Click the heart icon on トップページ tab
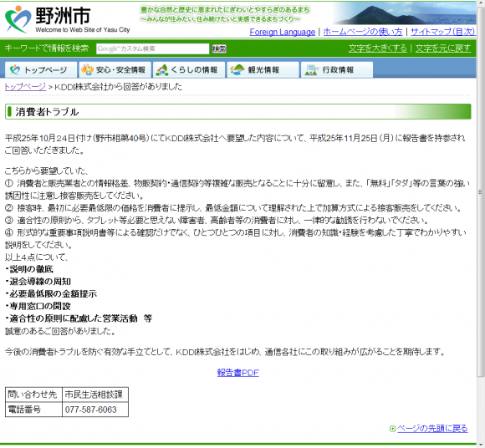 (x=15, y=70)
